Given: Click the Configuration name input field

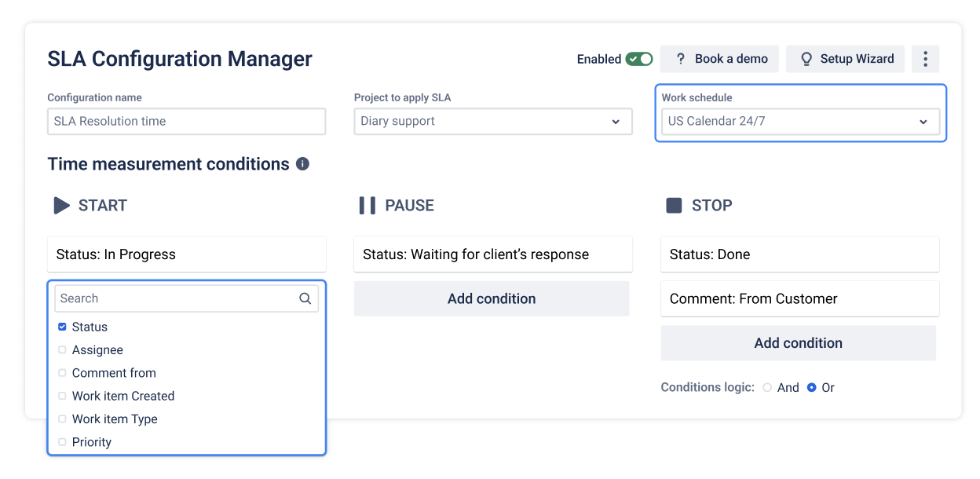Looking at the screenshot, I should point(186,122).
